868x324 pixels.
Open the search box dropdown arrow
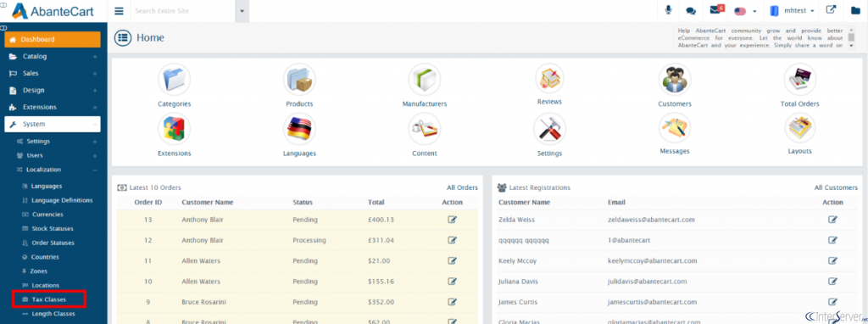(x=242, y=11)
